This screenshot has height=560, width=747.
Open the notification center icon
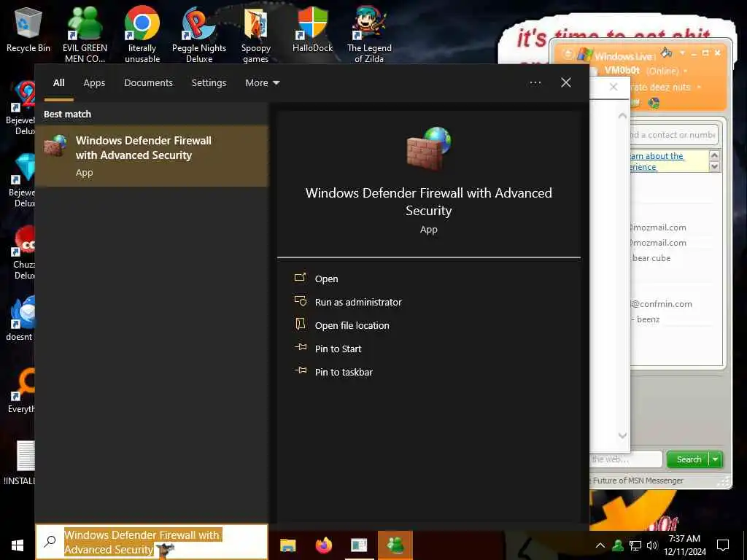coord(723,545)
